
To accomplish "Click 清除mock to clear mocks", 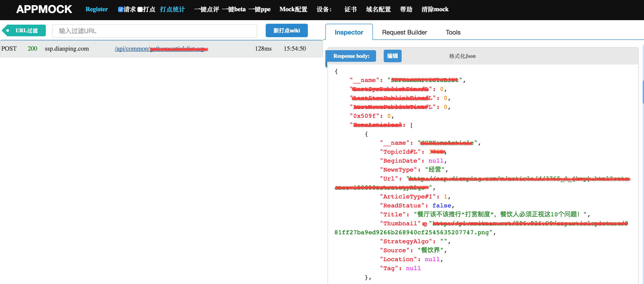I will pos(435,9).
